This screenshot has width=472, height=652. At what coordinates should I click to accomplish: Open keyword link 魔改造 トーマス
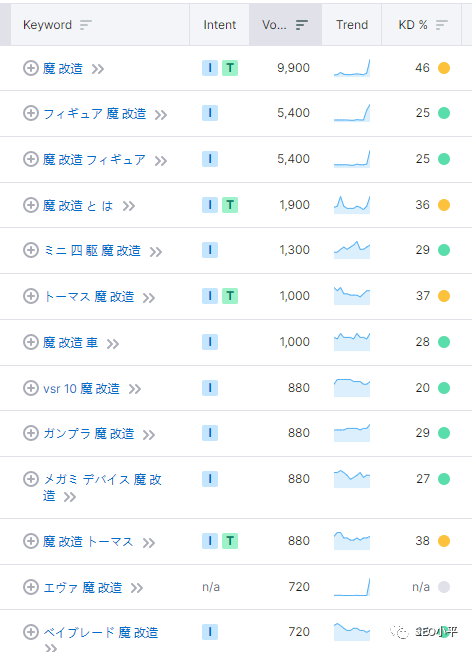[88, 541]
